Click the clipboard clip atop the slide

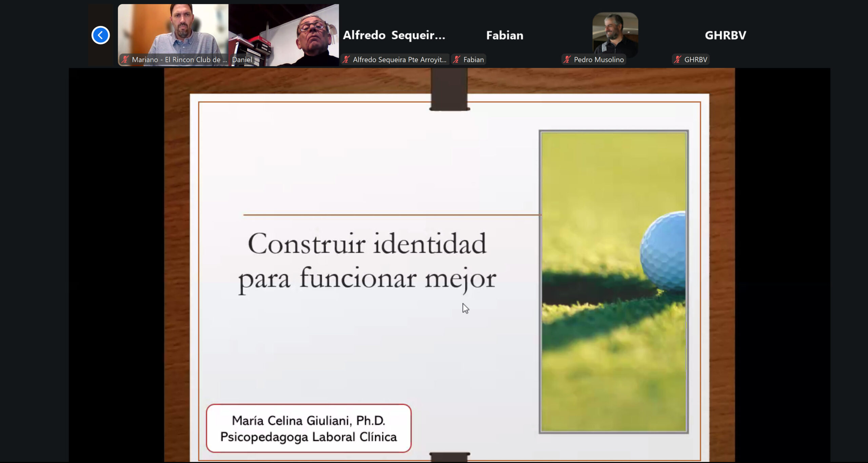click(449, 90)
